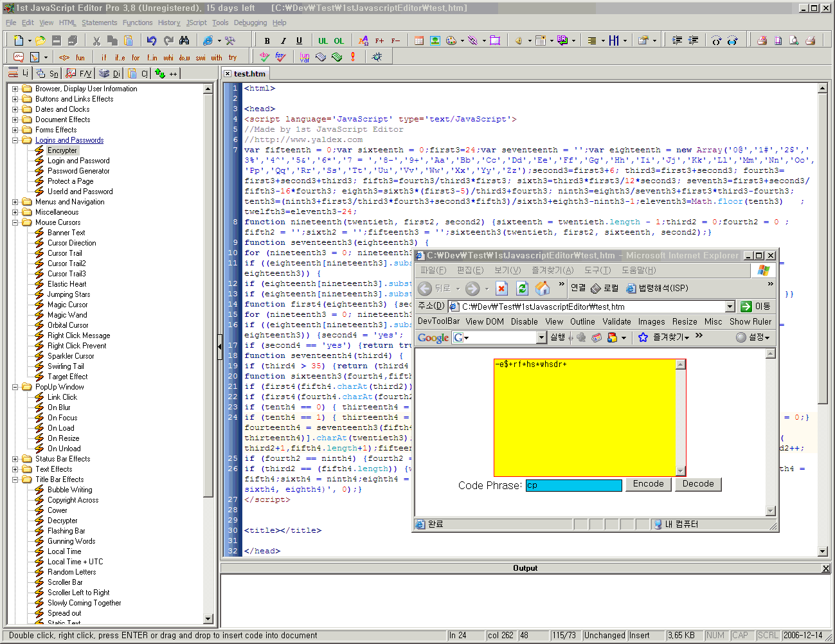Click the IE Back button
Image resolution: width=835 pixels, height=644 pixels.
point(435,288)
